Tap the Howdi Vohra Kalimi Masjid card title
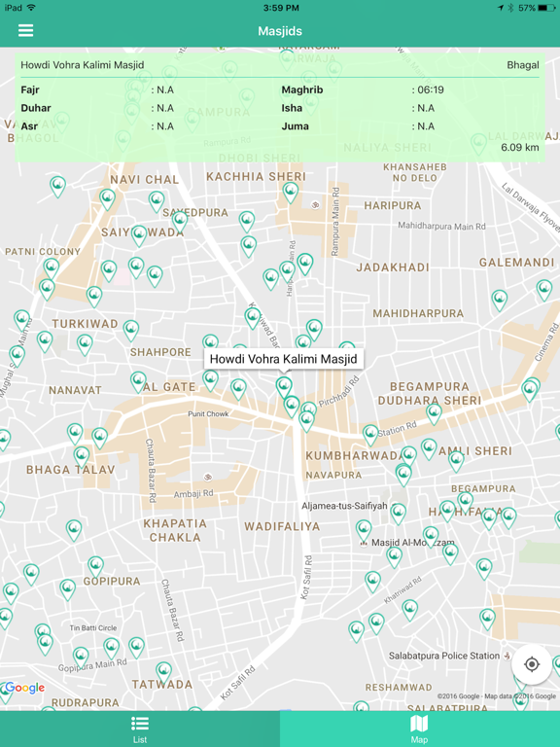The height and width of the screenshot is (747, 560). [83, 65]
